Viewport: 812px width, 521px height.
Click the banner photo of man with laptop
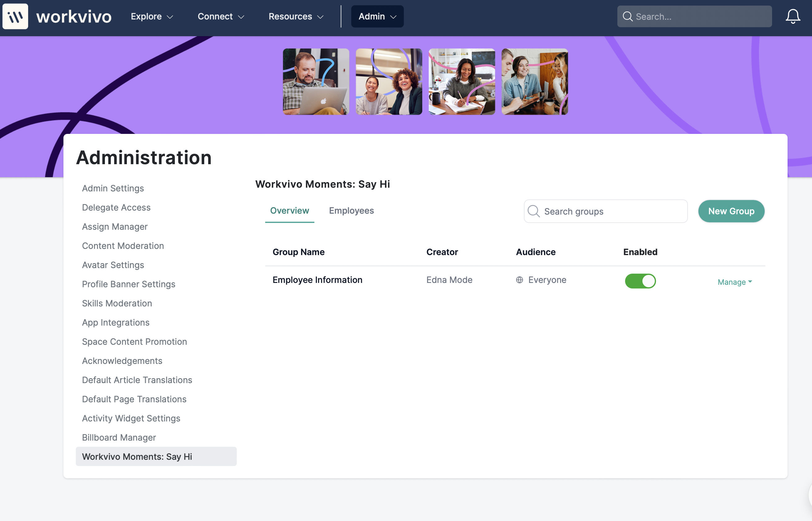316,82
